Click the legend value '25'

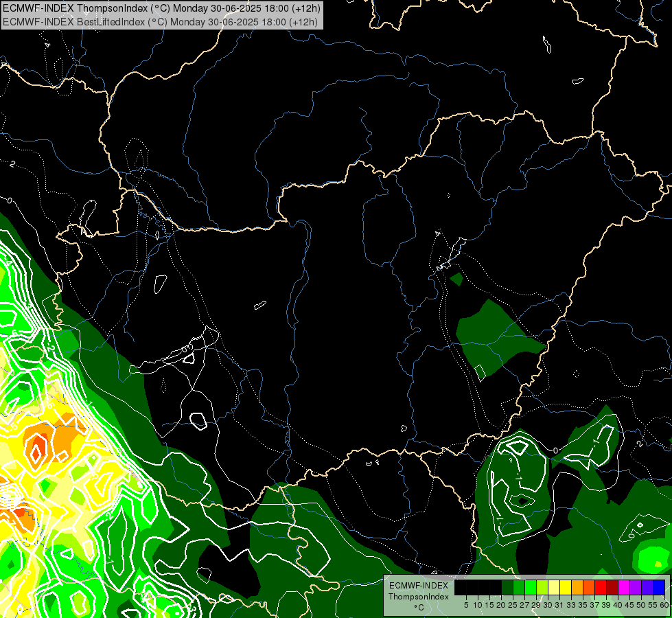(x=513, y=605)
